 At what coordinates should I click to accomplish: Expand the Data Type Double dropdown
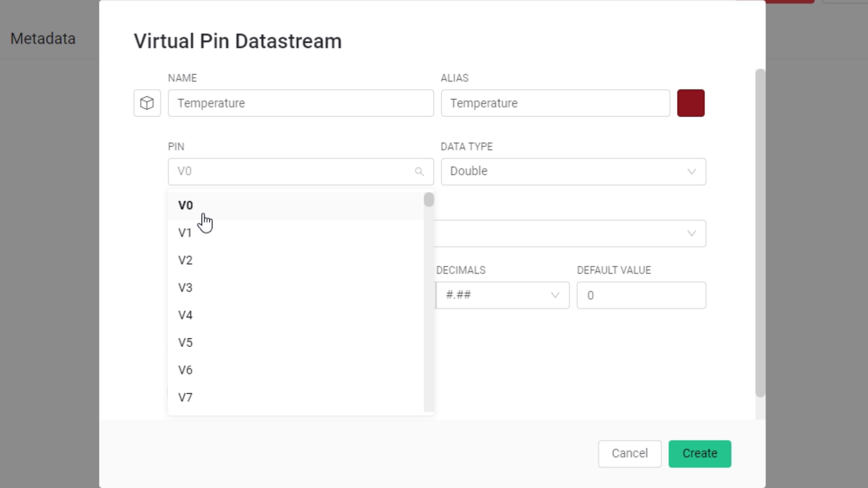[x=573, y=172]
